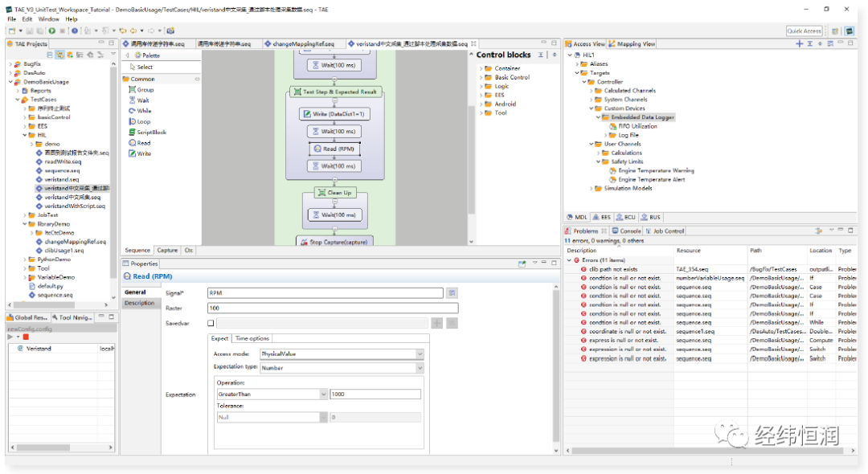This screenshot has height=474, width=868.
Task: Expand the Container folder in Control blocks
Action: pyautogui.click(x=481, y=68)
